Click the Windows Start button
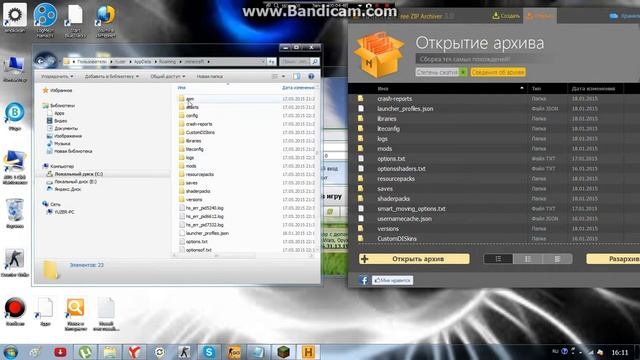640x360 pixels. (x=11, y=352)
